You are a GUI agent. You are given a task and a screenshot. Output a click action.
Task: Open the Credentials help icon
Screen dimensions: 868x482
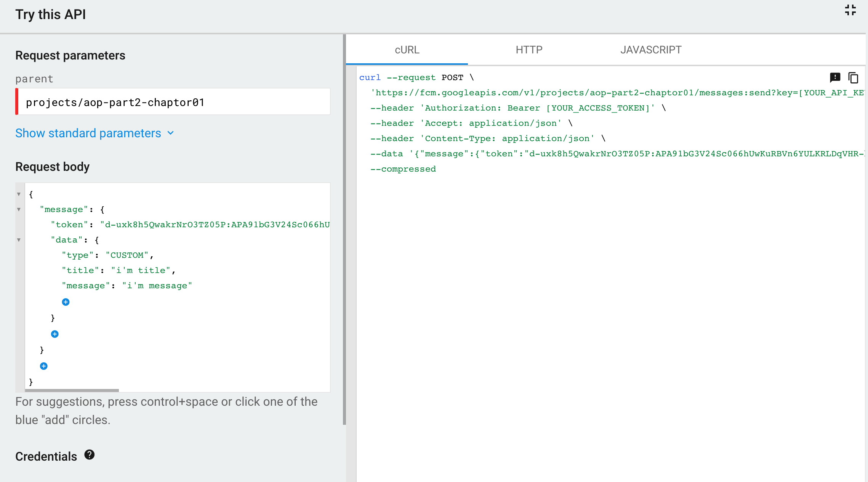pyautogui.click(x=90, y=455)
